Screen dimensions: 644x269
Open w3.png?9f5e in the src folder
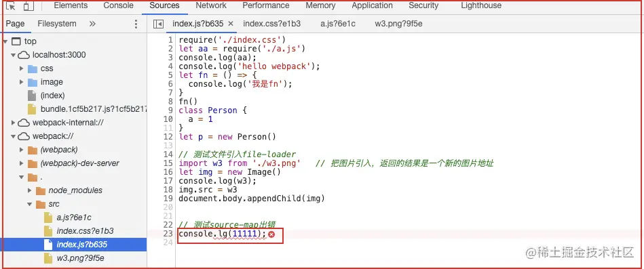pos(81,258)
